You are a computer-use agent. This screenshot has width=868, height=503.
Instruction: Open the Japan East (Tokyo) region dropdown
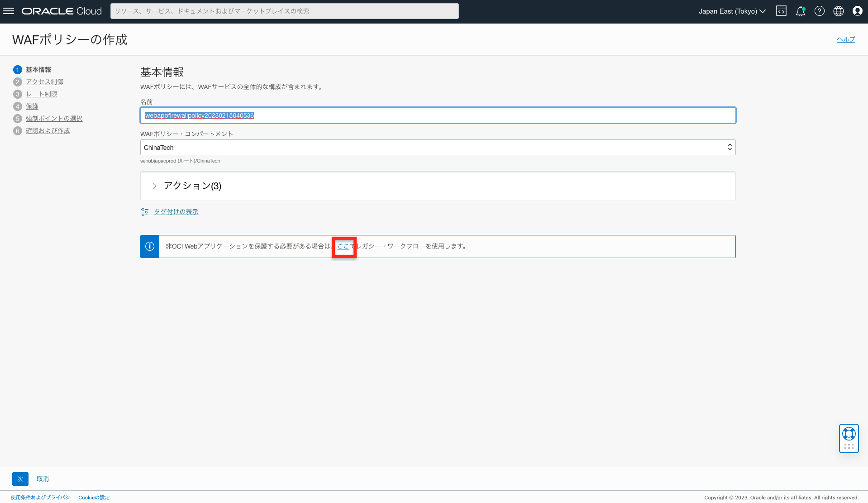(x=731, y=11)
